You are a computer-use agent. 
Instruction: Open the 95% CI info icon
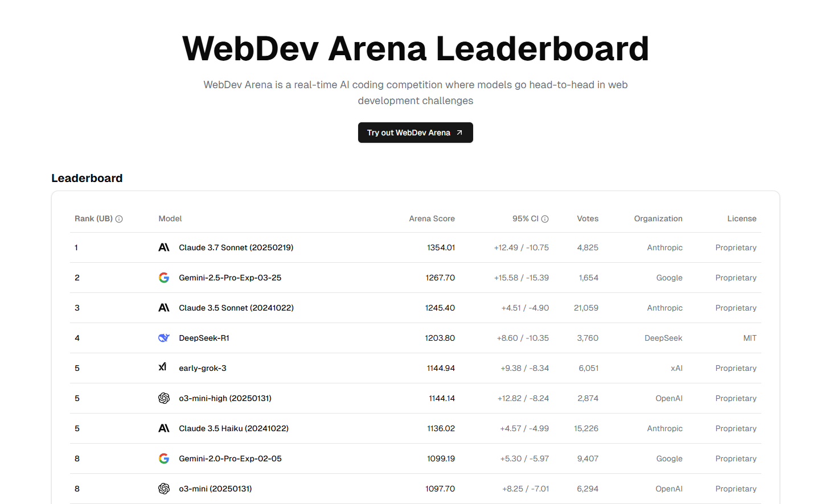[x=545, y=219]
